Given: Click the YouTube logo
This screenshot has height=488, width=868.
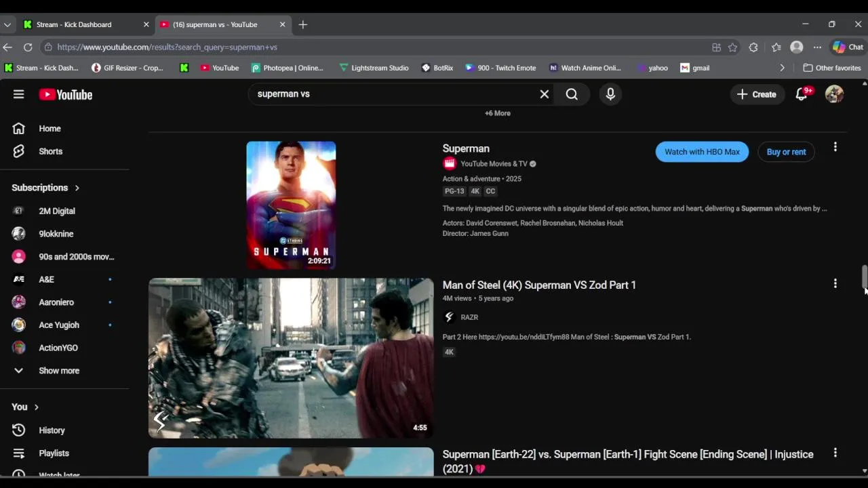Looking at the screenshot, I should tap(65, 95).
